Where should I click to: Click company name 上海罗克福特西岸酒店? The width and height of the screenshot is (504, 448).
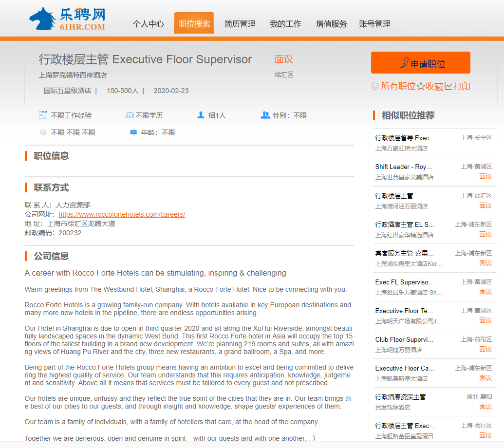[x=73, y=75]
